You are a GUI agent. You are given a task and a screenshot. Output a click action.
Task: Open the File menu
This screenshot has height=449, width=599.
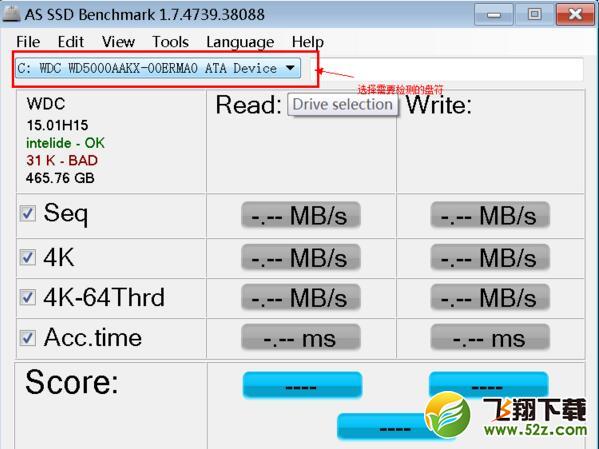click(x=28, y=42)
